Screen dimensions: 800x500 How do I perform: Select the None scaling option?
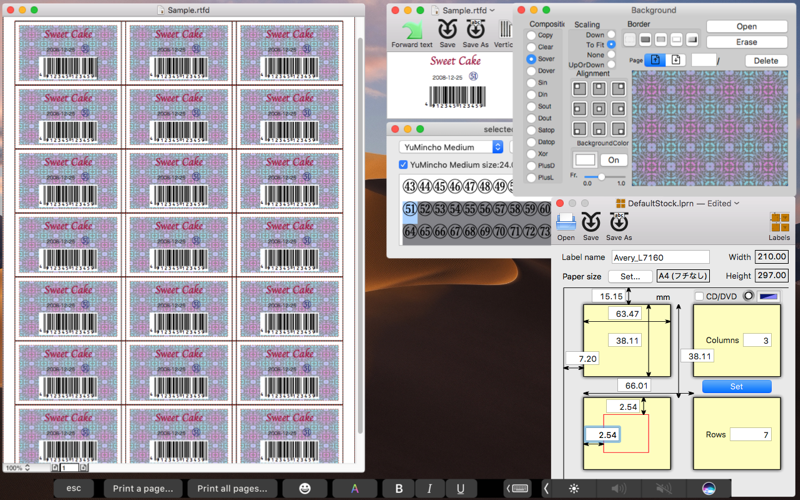(611, 55)
